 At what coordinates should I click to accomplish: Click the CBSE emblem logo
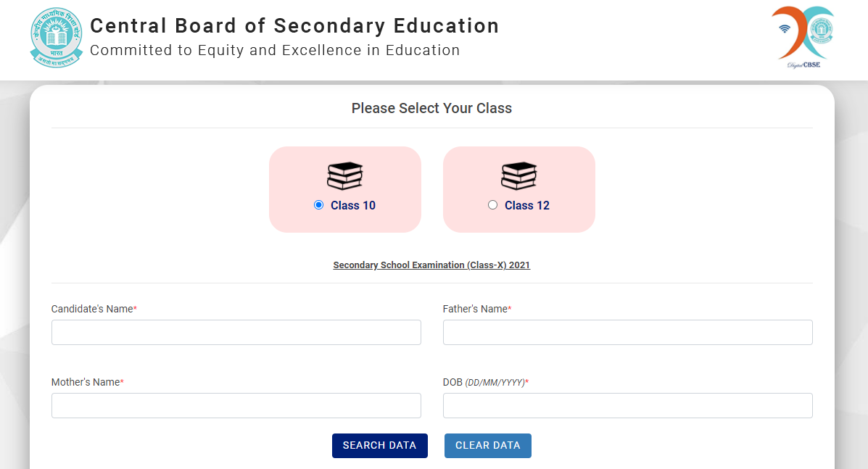click(57, 38)
